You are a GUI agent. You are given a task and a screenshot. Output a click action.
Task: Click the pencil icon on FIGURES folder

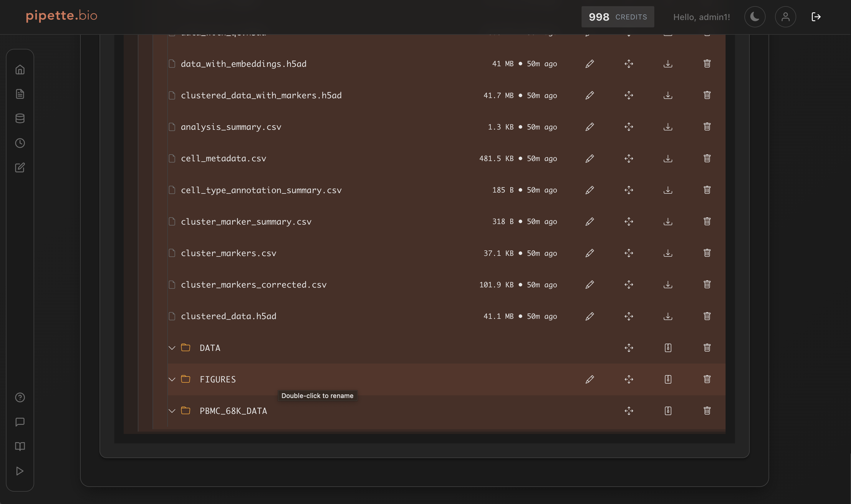pos(590,379)
